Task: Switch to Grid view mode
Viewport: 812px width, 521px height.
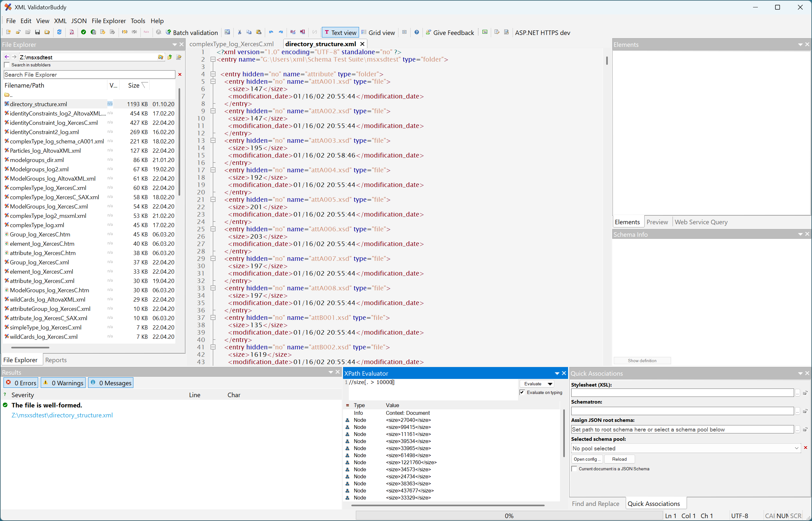Action: coord(378,32)
